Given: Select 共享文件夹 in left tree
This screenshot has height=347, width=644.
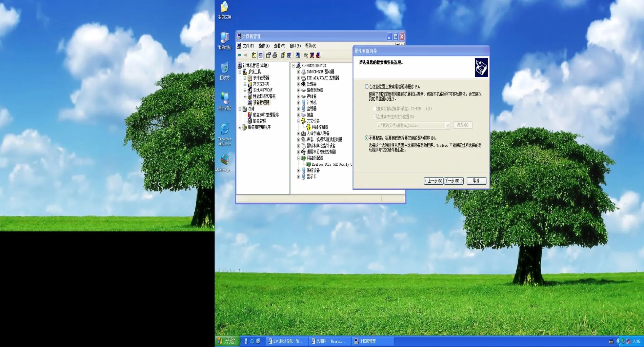Looking at the screenshot, I should pyautogui.click(x=261, y=84).
